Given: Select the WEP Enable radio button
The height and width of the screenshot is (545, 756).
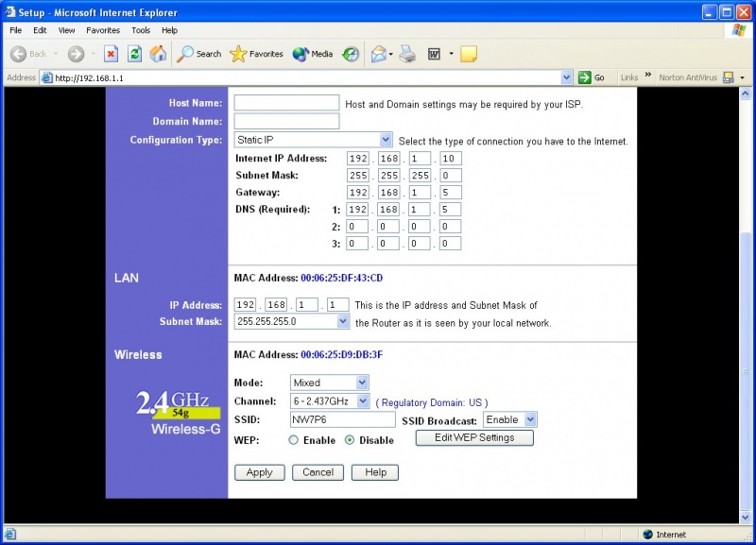Looking at the screenshot, I should pyautogui.click(x=294, y=439).
